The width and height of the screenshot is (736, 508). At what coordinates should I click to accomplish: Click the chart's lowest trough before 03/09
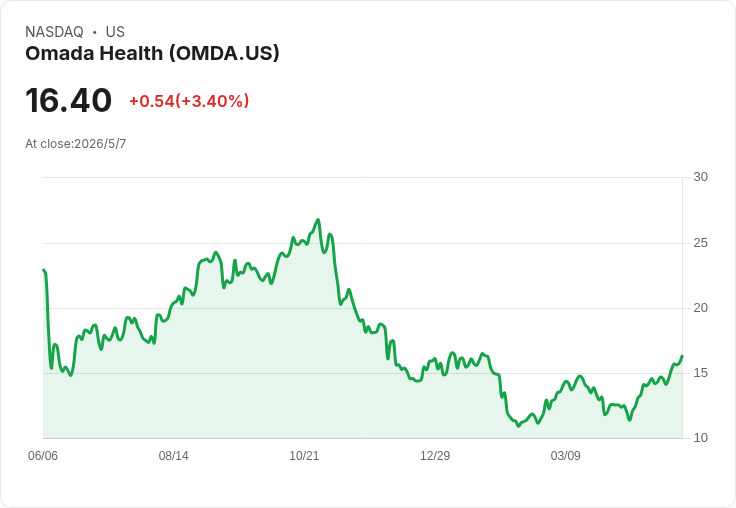(x=519, y=426)
